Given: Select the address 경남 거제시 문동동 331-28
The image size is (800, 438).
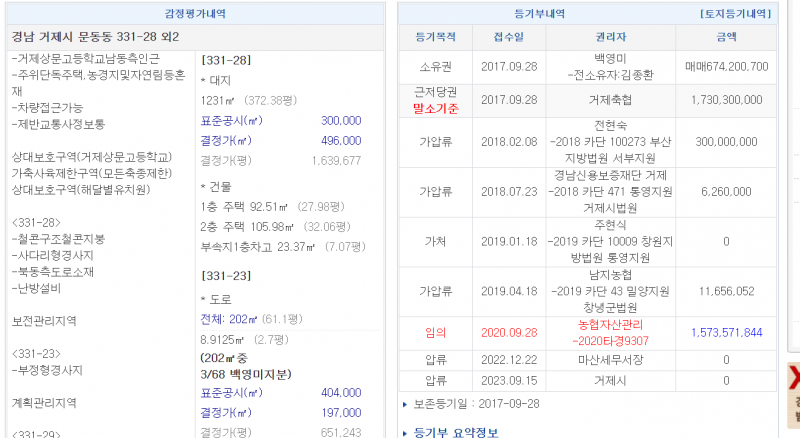Looking at the screenshot, I should (x=96, y=37).
